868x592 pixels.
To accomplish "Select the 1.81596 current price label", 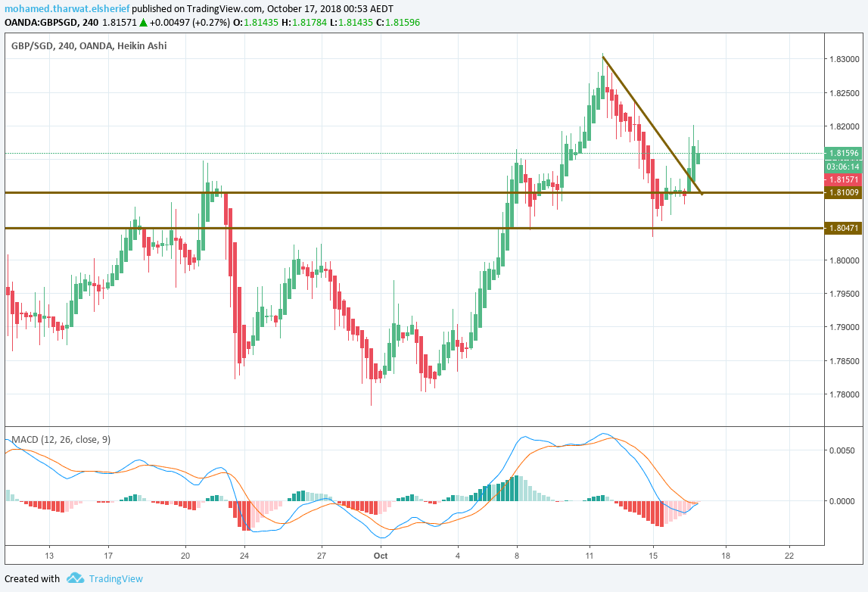I will tap(843, 153).
